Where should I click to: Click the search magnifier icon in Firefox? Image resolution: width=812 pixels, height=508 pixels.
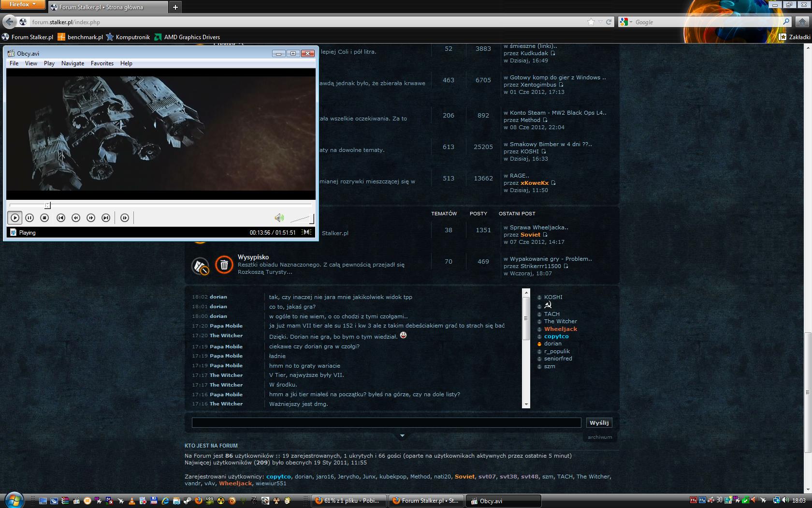tap(786, 22)
